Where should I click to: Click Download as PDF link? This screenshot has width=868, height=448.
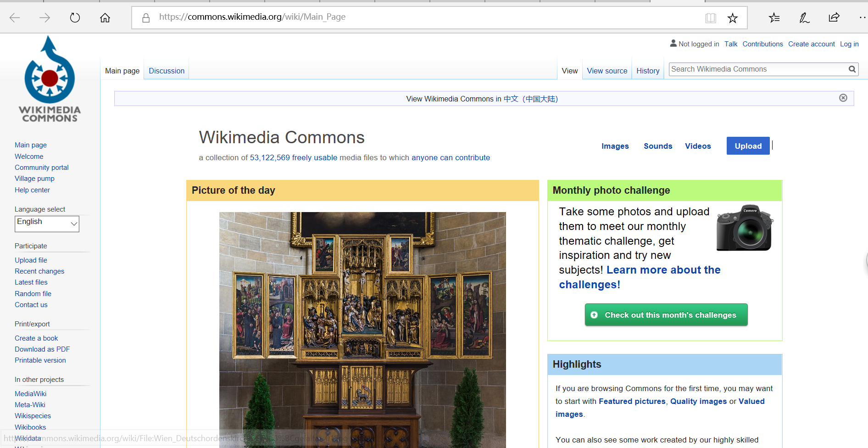tap(42, 349)
